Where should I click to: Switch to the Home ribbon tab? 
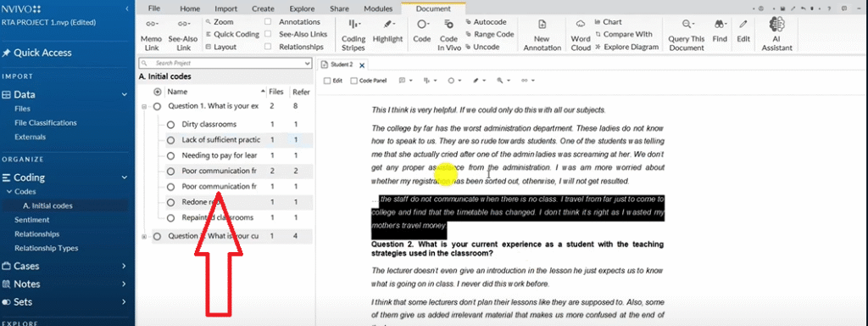[190, 8]
